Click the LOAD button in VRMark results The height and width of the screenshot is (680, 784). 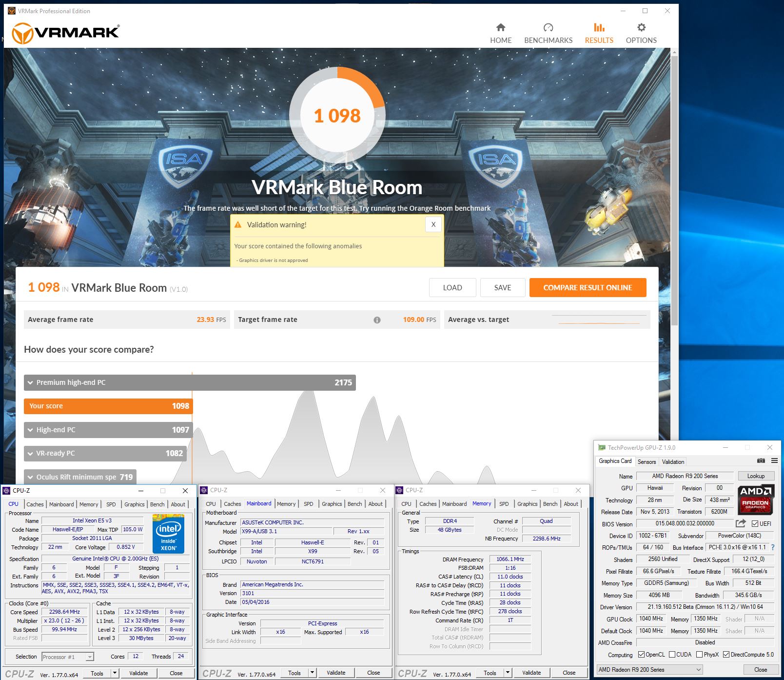click(452, 288)
